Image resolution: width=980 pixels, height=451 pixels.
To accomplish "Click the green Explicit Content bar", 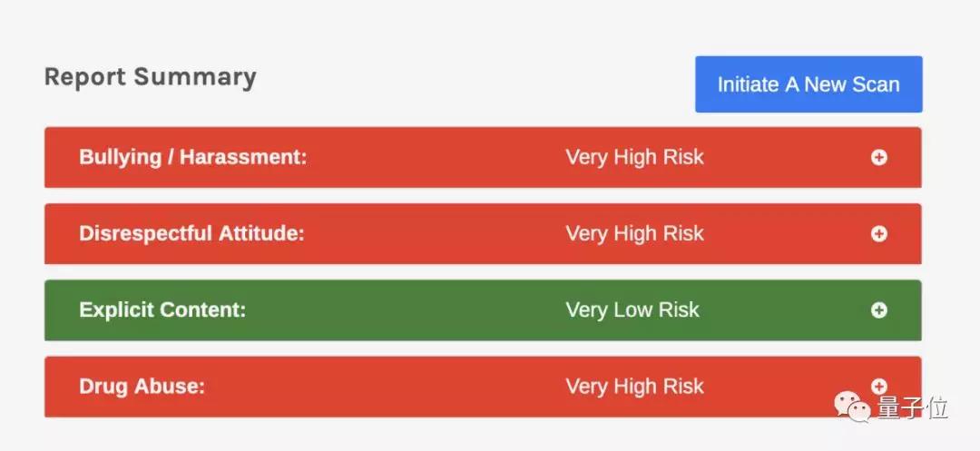I will click(408, 310).
